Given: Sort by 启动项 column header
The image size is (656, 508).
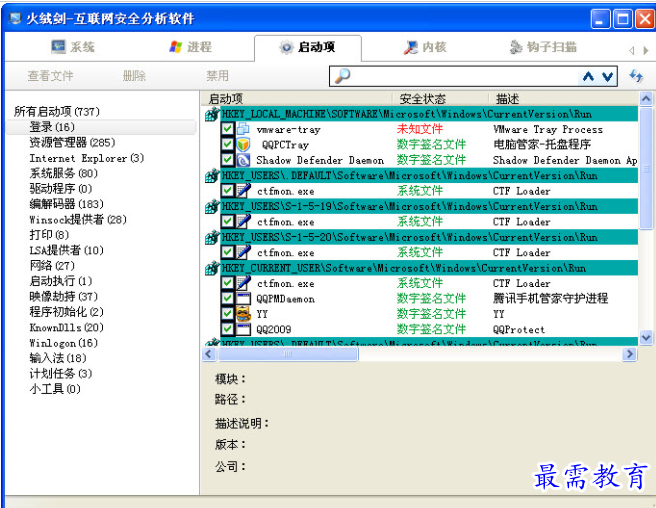Looking at the screenshot, I should click(226, 99).
